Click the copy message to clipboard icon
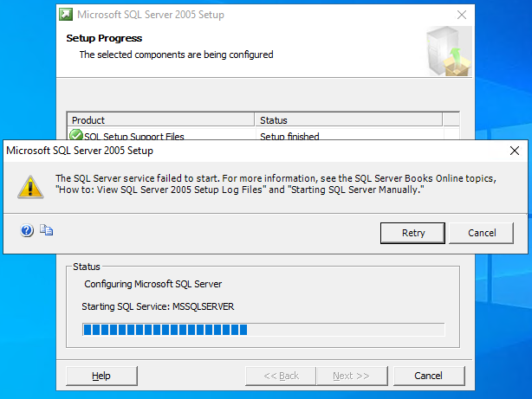This screenshot has width=532, height=399. (46, 230)
